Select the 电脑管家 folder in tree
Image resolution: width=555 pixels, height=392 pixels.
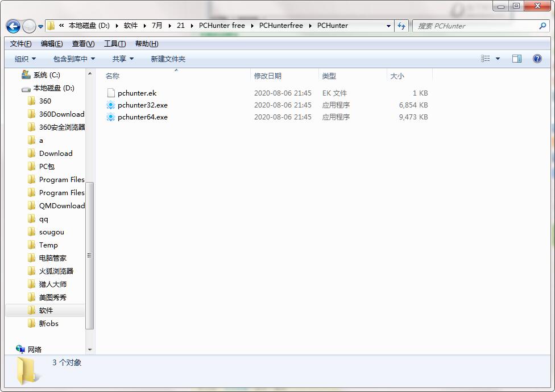[x=47, y=258]
